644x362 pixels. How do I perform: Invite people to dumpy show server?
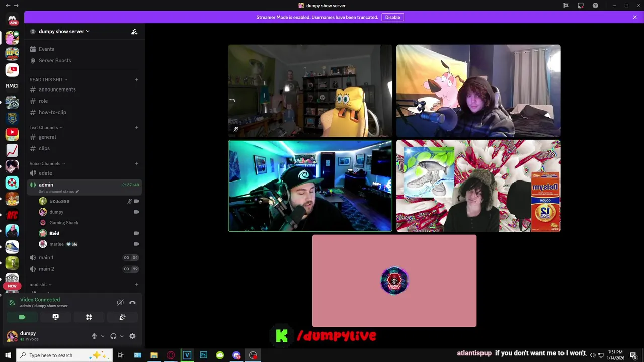[x=134, y=31]
